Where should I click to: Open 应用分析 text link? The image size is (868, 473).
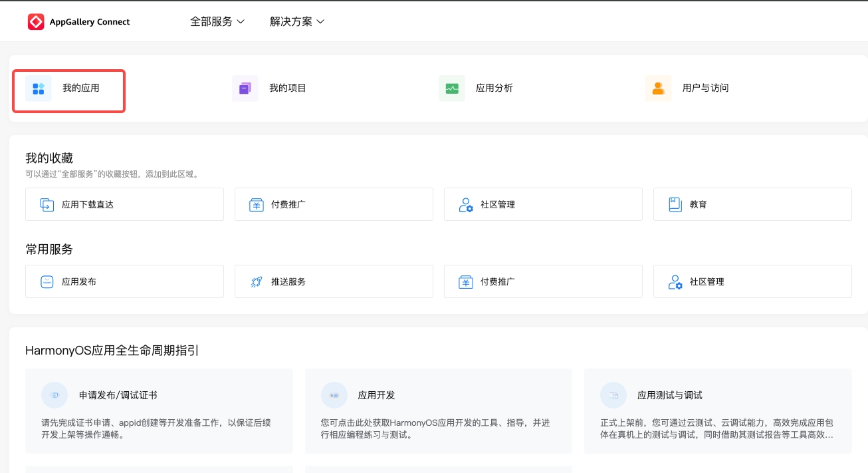point(494,88)
